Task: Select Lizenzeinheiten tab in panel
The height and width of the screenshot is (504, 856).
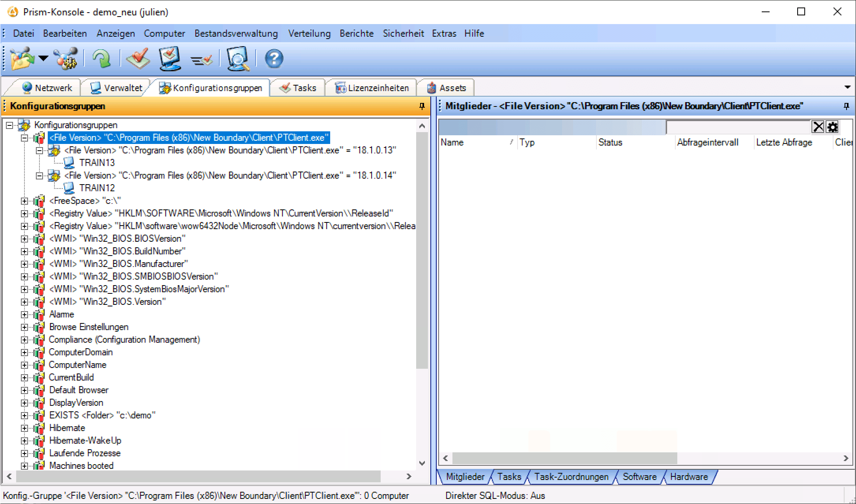Action: click(370, 88)
